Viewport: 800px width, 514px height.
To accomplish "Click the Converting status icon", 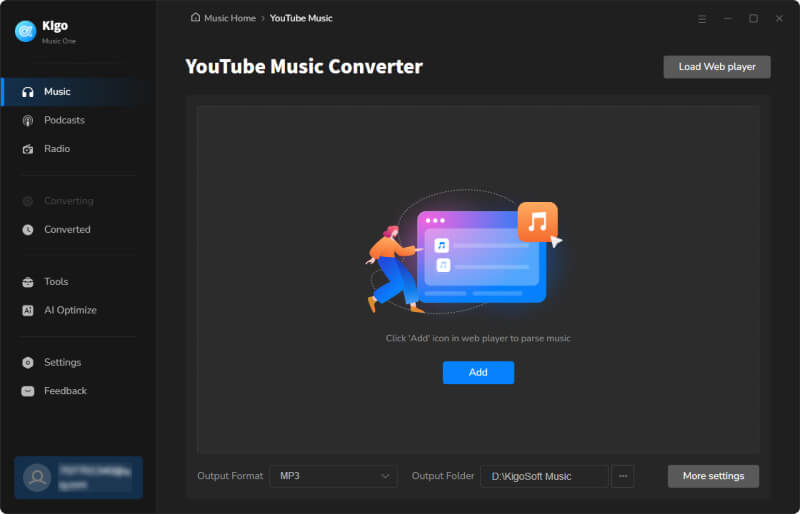I will pyautogui.click(x=28, y=201).
